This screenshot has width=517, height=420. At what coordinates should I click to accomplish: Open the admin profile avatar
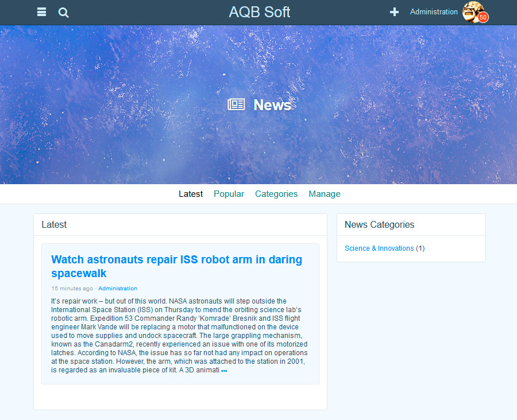pyautogui.click(x=472, y=11)
